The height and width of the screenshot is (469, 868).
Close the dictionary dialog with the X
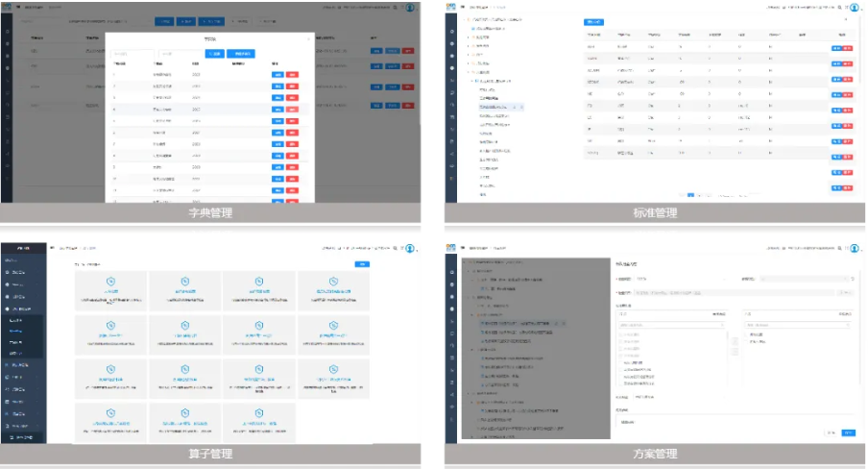click(x=308, y=39)
